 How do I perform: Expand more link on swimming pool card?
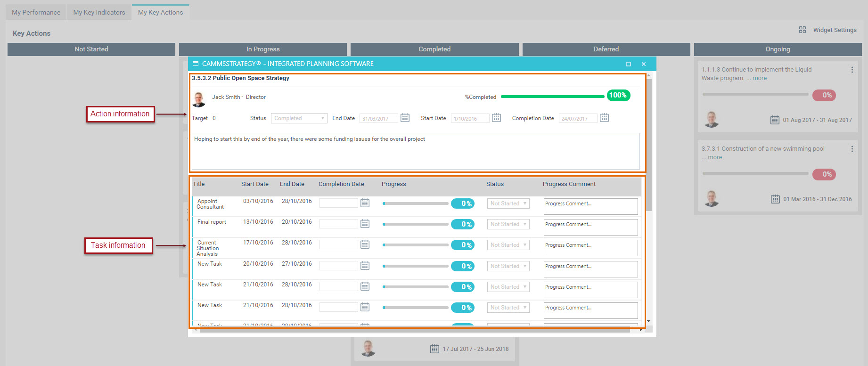tap(715, 157)
